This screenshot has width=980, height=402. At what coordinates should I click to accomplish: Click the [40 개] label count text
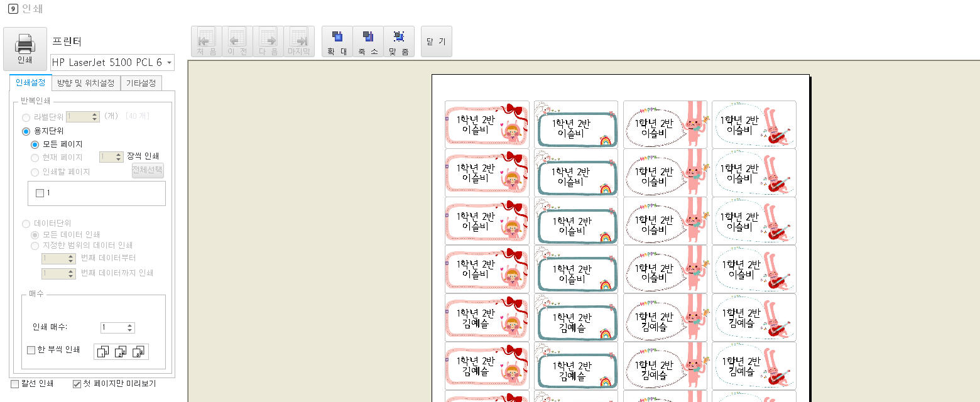click(137, 116)
